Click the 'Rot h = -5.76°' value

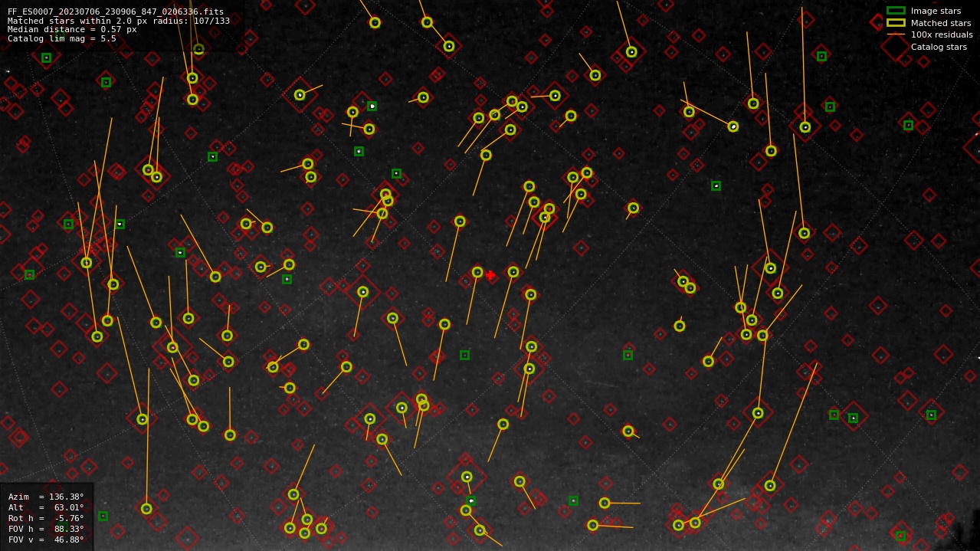click(x=46, y=518)
